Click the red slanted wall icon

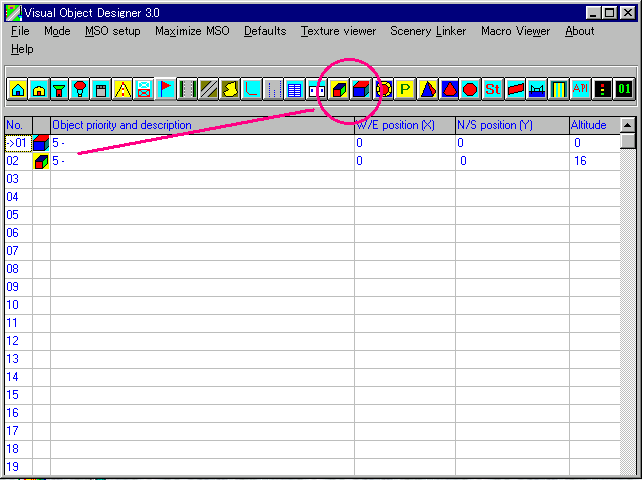pyautogui.click(x=515, y=89)
